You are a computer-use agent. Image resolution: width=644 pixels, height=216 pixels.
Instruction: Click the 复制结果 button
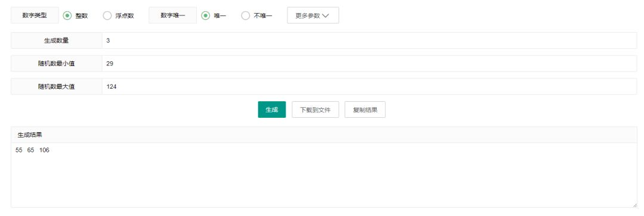tap(365, 109)
